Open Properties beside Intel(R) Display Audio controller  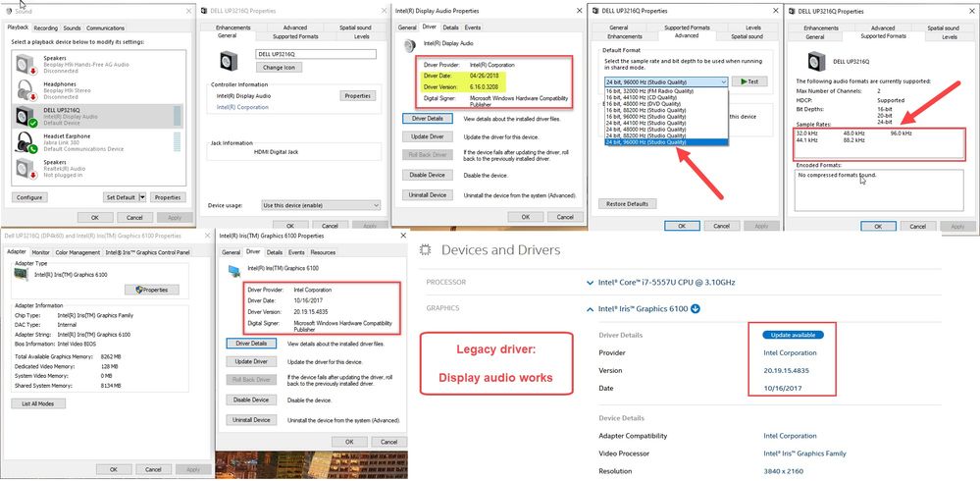coord(358,95)
